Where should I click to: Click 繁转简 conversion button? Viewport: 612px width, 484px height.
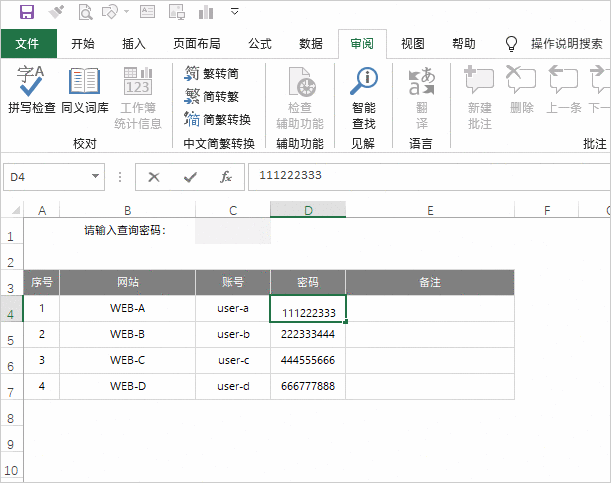(x=211, y=73)
